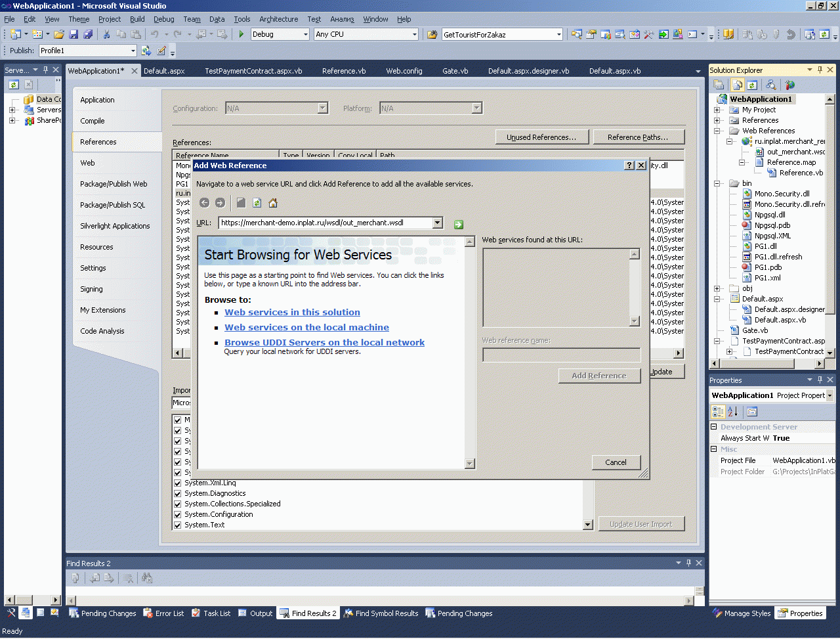The height and width of the screenshot is (639, 840).
Task: Collapse the Development Server property category
Action: pyautogui.click(x=714, y=427)
